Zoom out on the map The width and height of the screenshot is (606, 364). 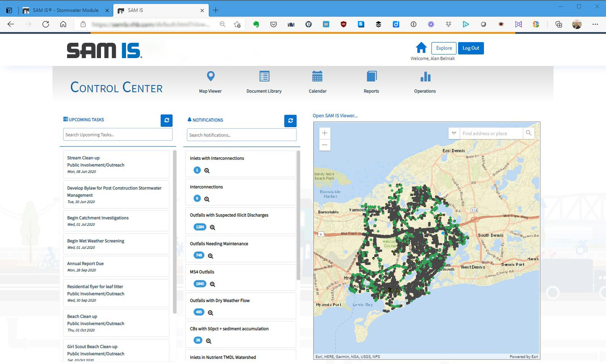[x=325, y=145]
